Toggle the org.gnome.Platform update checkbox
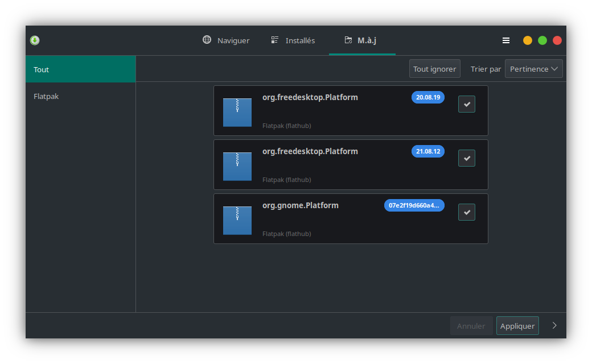This screenshot has height=364, width=592. 467,212
